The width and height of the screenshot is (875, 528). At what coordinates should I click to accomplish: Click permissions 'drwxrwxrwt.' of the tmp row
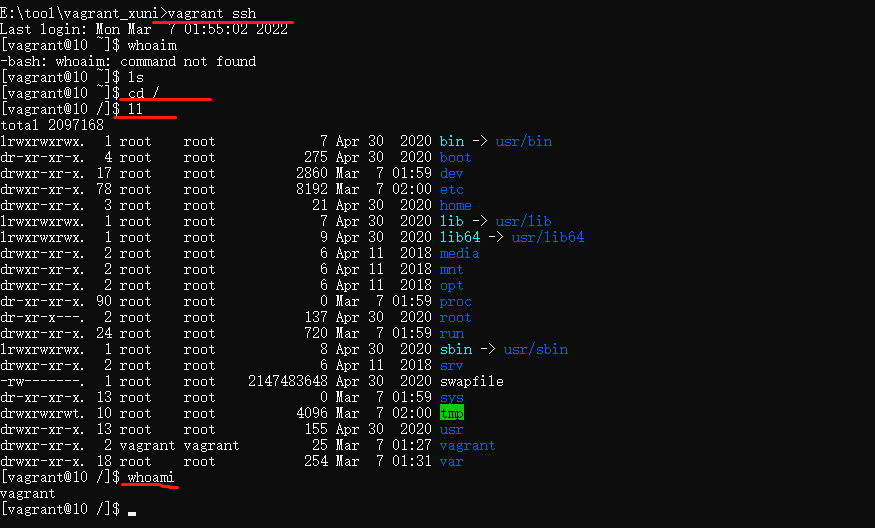point(42,414)
